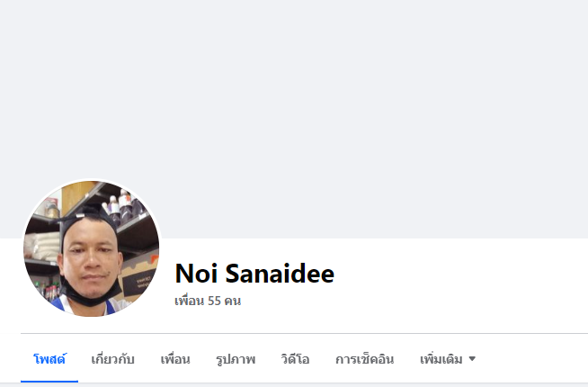Switch to the โพสต์ (Posts) tab
The height and width of the screenshot is (387, 588).
pyautogui.click(x=49, y=359)
